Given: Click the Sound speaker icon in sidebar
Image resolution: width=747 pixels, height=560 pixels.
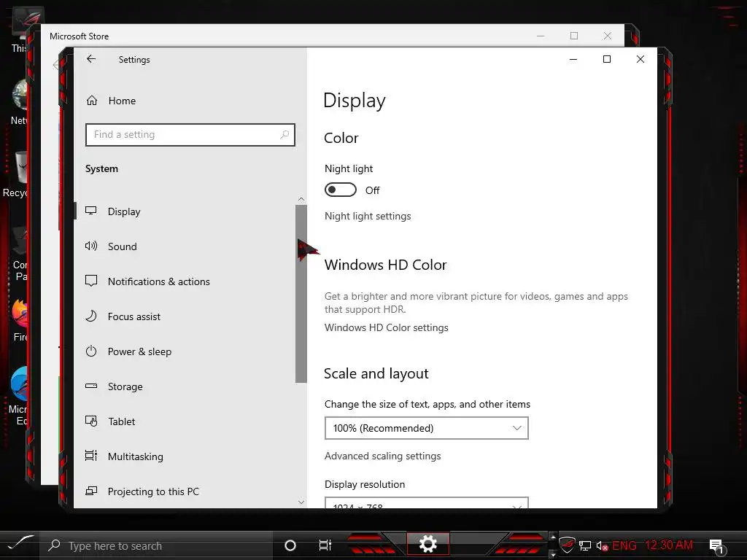Looking at the screenshot, I should [x=91, y=246].
